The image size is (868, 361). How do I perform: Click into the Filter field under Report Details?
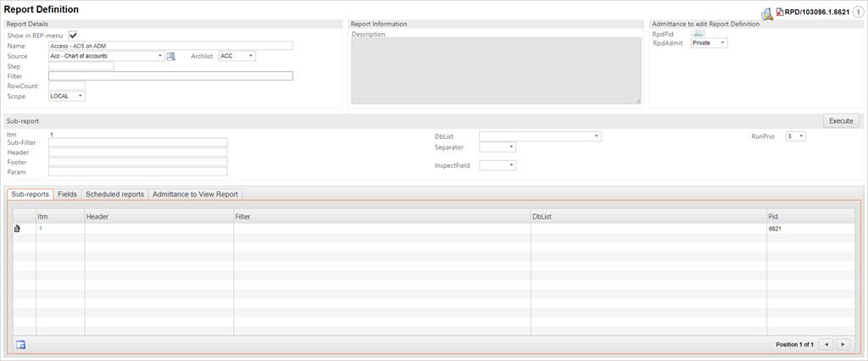[x=170, y=76]
